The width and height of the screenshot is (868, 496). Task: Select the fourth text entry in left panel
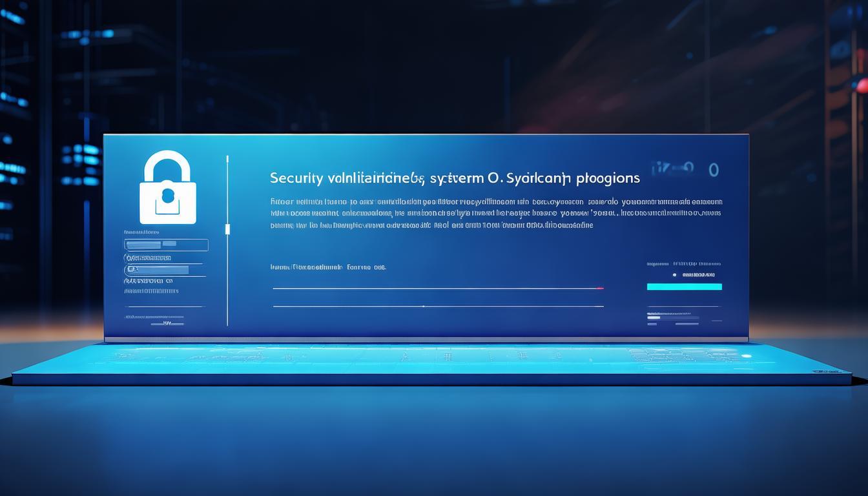click(150, 281)
